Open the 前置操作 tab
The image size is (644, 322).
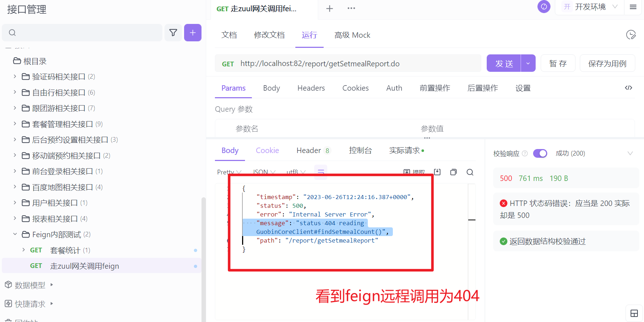[x=435, y=88]
